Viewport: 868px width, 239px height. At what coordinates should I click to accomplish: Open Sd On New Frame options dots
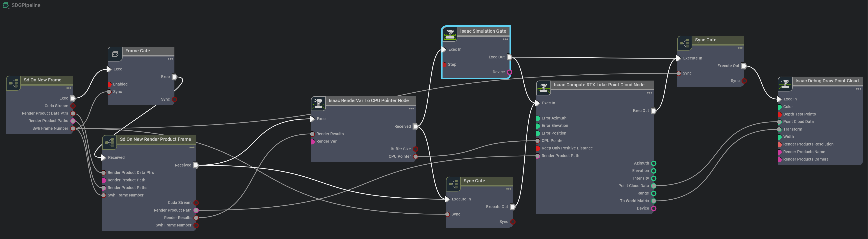coord(69,88)
